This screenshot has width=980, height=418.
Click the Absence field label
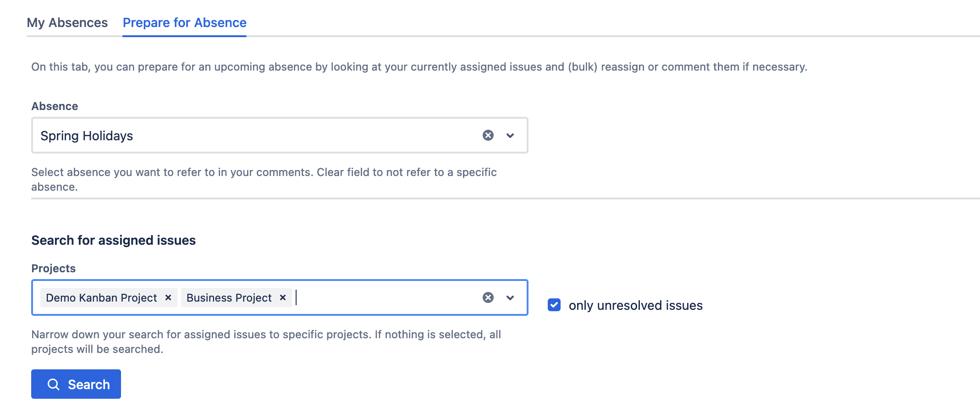(x=55, y=106)
